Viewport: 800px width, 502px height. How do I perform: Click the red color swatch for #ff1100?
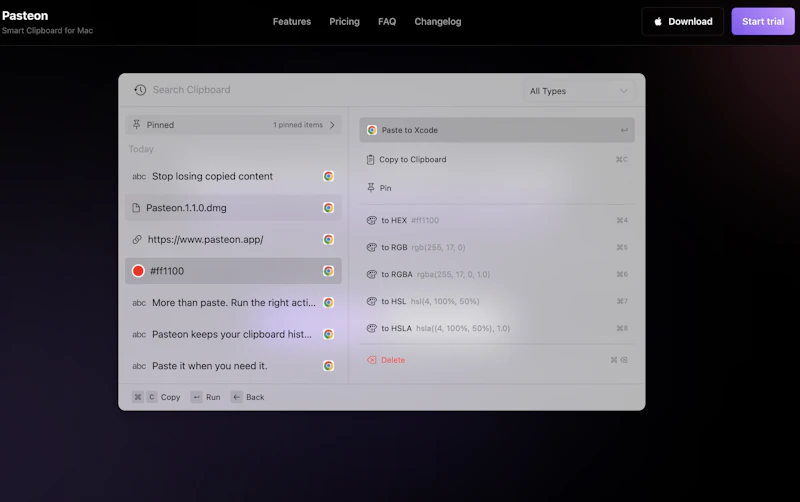pyautogui.click(x=138, y=271)
